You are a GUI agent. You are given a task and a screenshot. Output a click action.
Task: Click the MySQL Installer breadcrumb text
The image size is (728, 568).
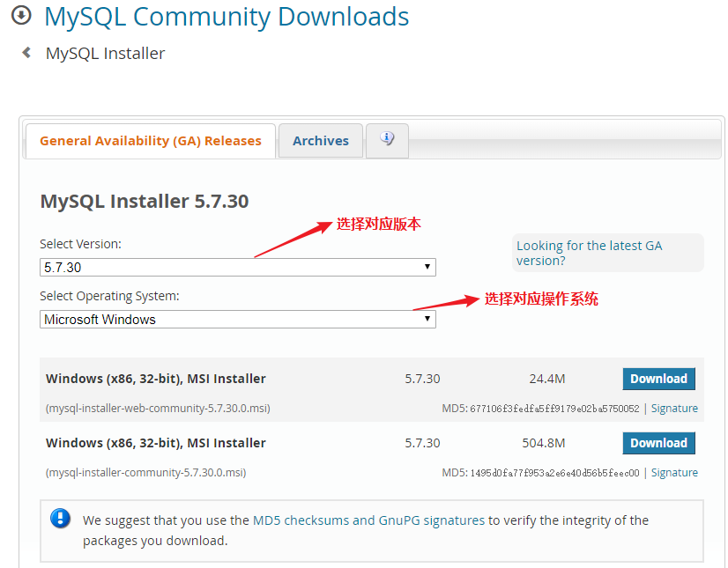pyautogui.click(x=105, y=54)
